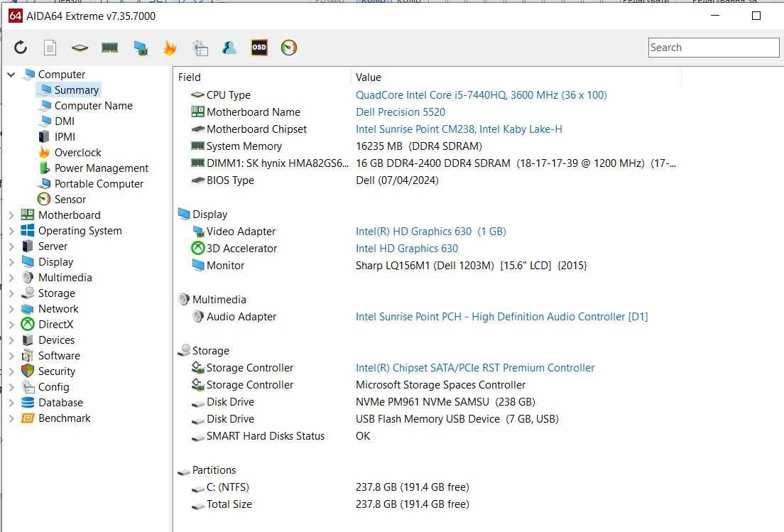Launch the System Stability Test flame icon
Viewport: 784px width, 532px height.
point(170,48)
